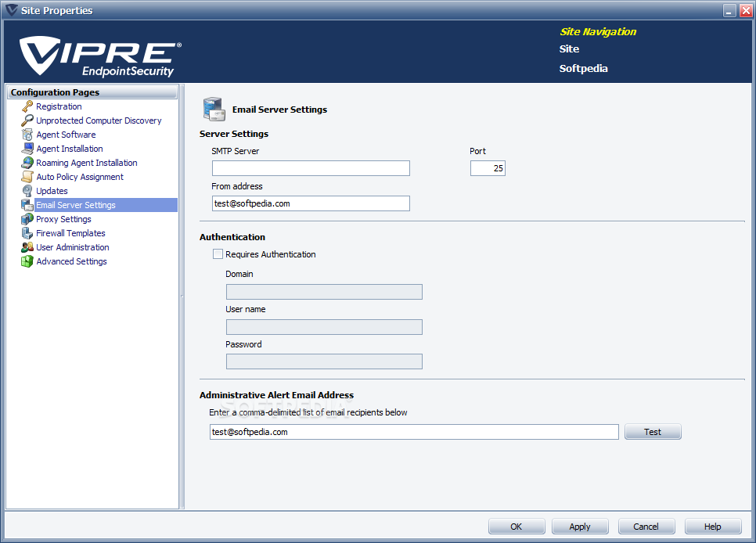Click the Proxy Settings icon
This screenshot has width=756, height=543.
tap(27, 219)
